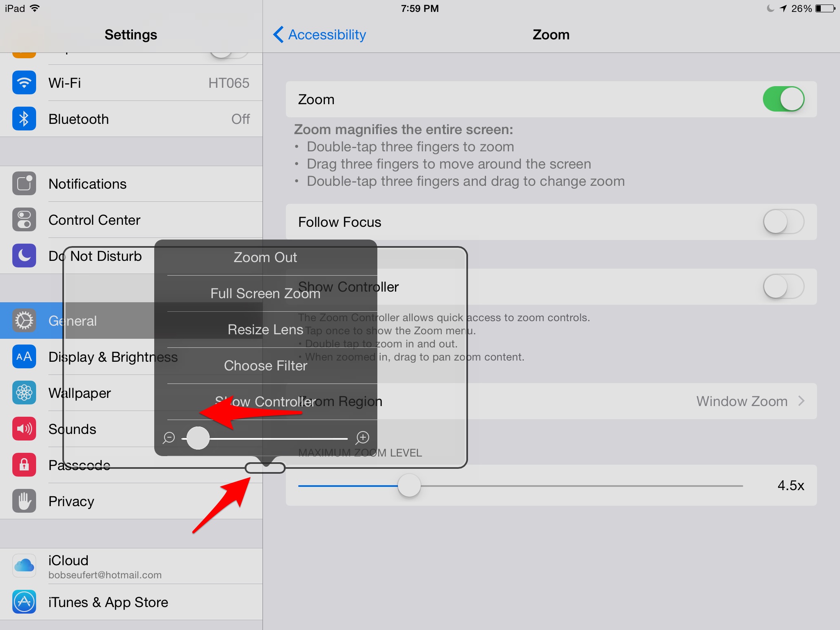Select the Wallpaper flower icon
The height and width of the screenshot is (630, 840).
pos(24,393)
